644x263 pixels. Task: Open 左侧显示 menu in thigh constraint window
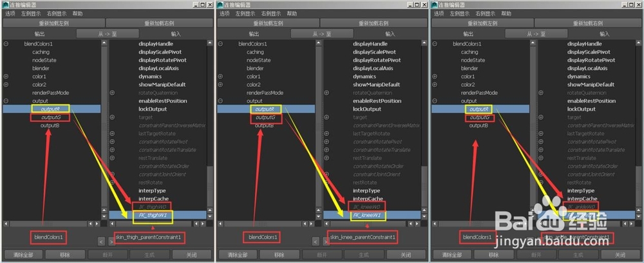(x=31, y=14)
